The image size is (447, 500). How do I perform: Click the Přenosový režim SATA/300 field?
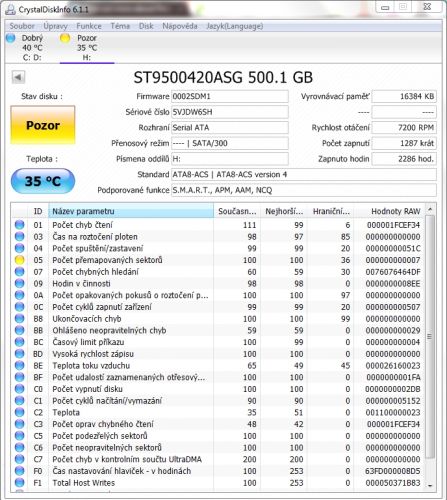click(230, 143)
